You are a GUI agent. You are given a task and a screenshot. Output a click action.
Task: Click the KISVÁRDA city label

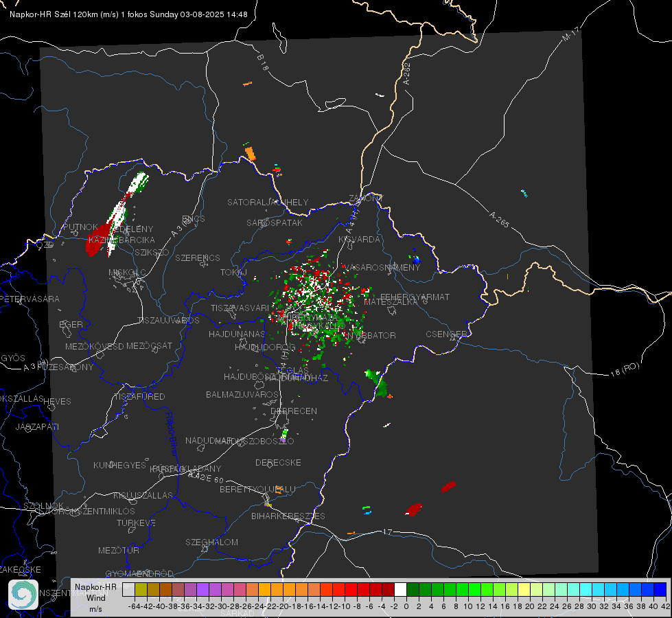(x=359, y=240)
